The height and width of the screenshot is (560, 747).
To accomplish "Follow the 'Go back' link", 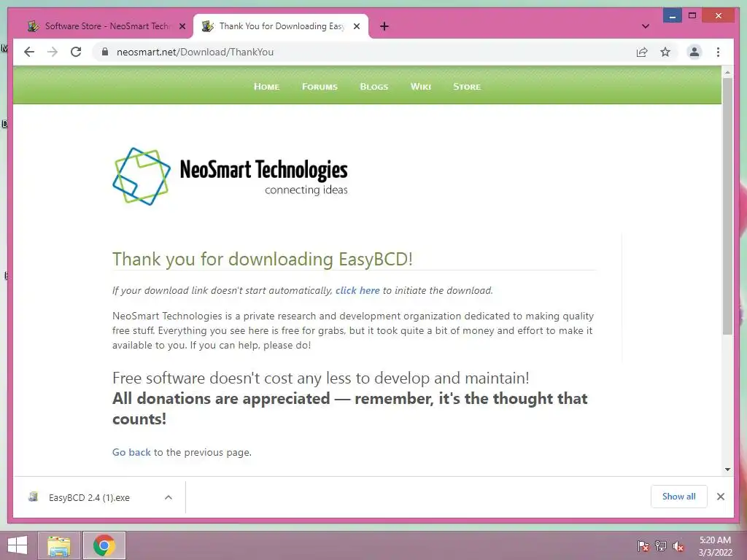I will click(x=131, y=452).
